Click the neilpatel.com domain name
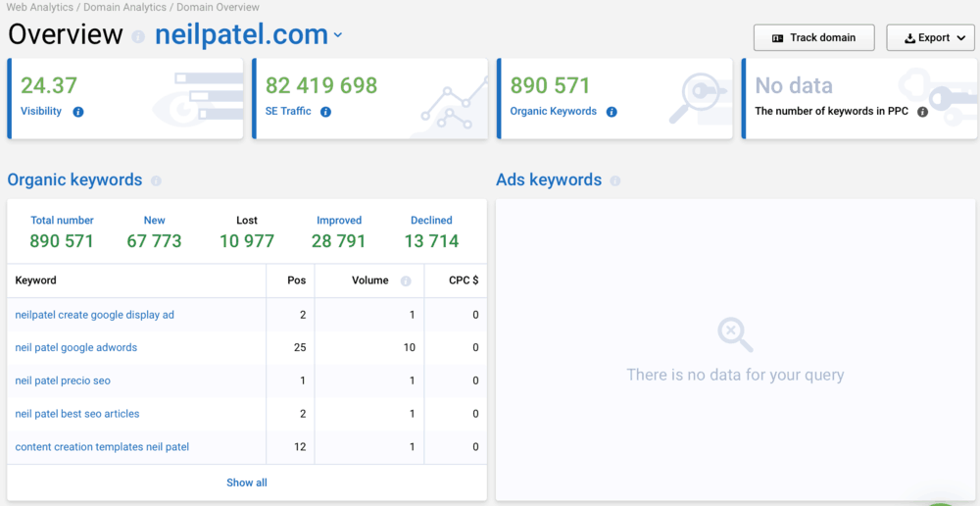 [241, 35]
